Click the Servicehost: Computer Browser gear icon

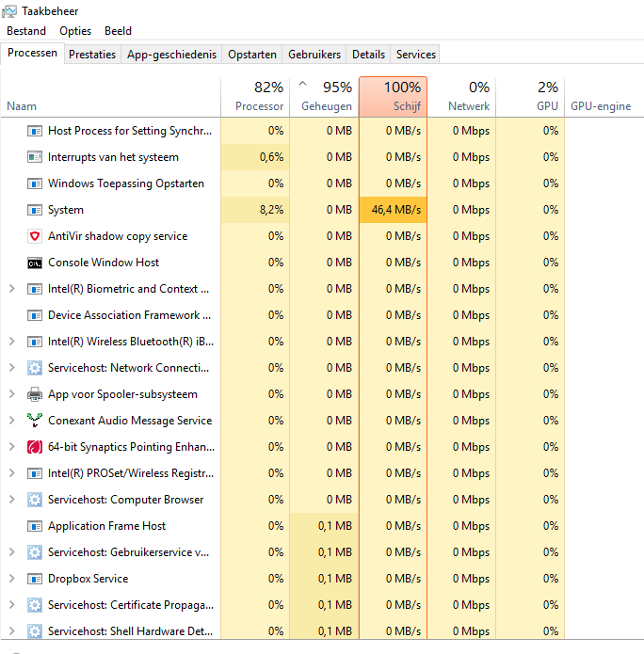point(35,500)
